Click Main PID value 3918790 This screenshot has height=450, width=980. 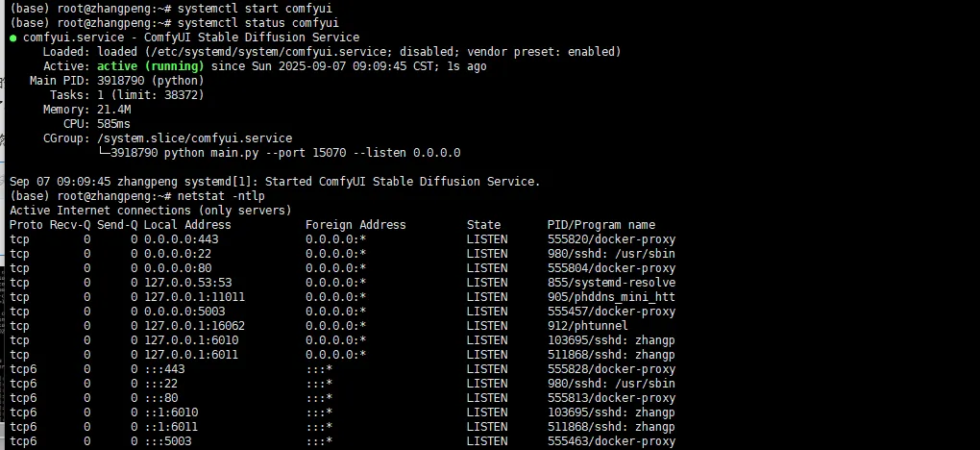[121, 81]
